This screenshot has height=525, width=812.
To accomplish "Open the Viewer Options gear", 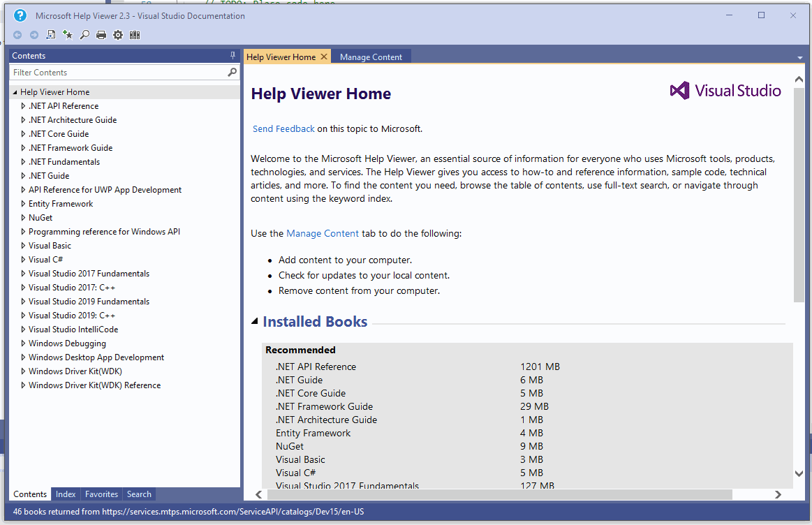I will pyautogui.click(x=117, y=34).
